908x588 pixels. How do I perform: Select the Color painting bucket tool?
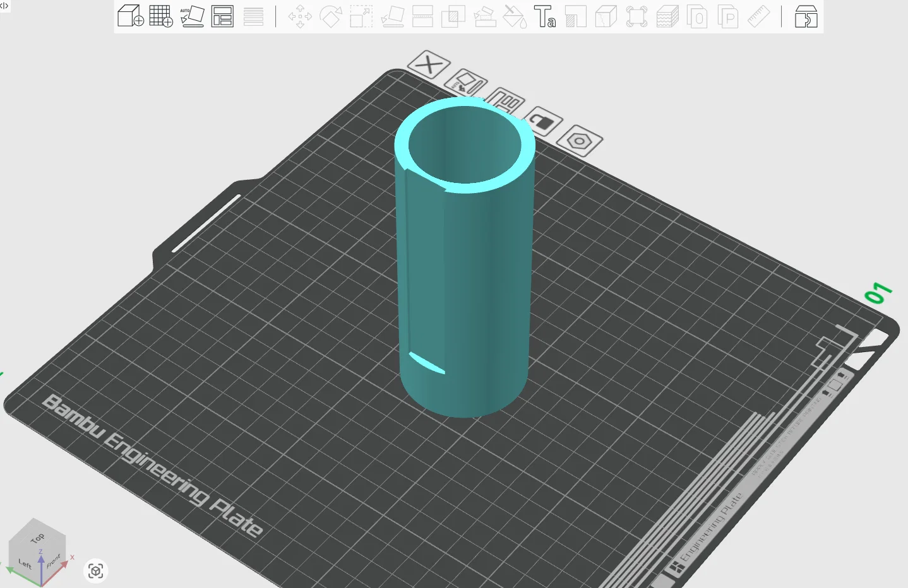pos(515,16)
